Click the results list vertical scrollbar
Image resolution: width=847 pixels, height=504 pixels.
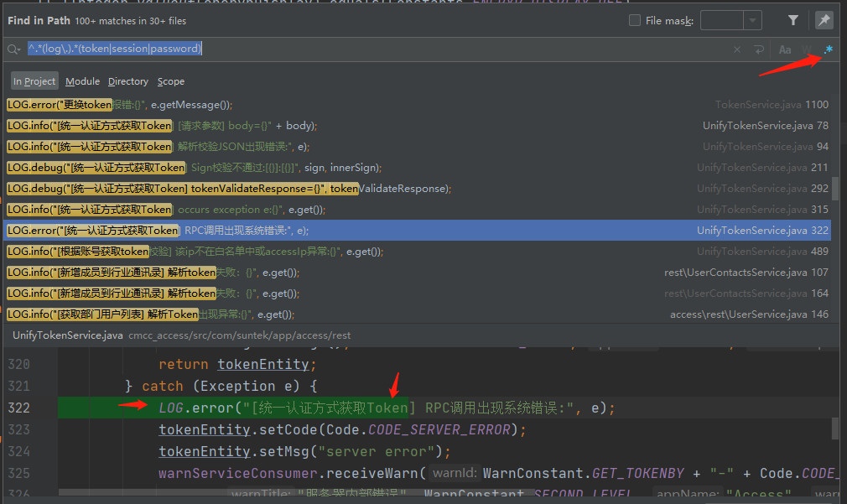point(835,189)
